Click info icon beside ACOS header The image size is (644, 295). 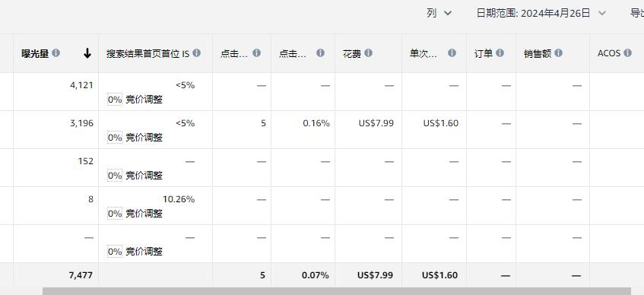click(627, 53)
